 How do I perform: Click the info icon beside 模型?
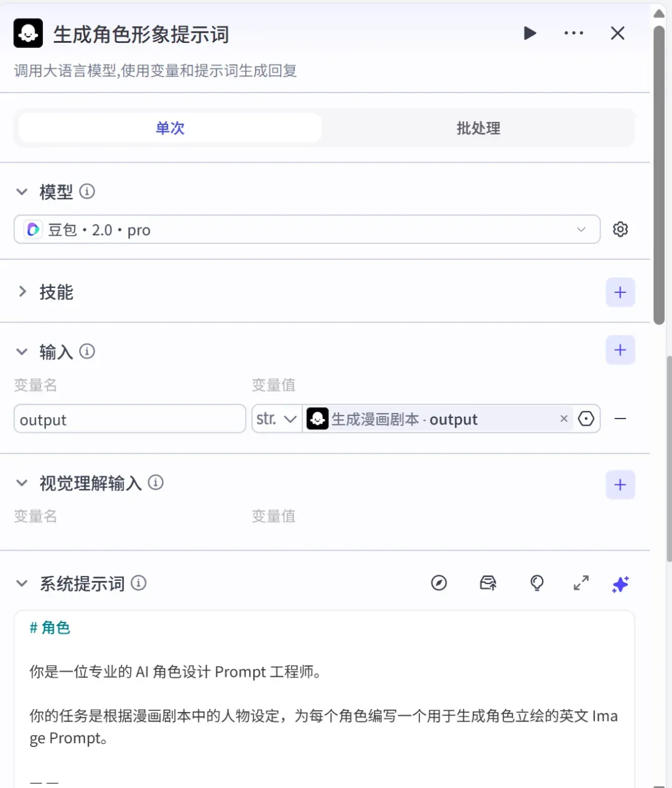(87, 191)
